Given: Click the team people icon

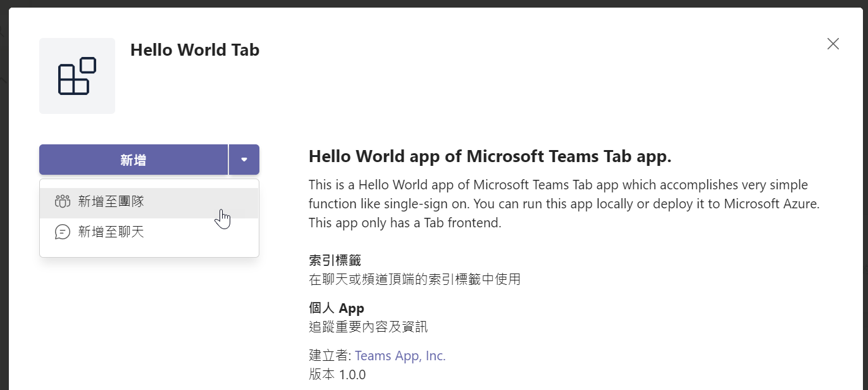Looking at the screenshot, I should pos(63,203).
